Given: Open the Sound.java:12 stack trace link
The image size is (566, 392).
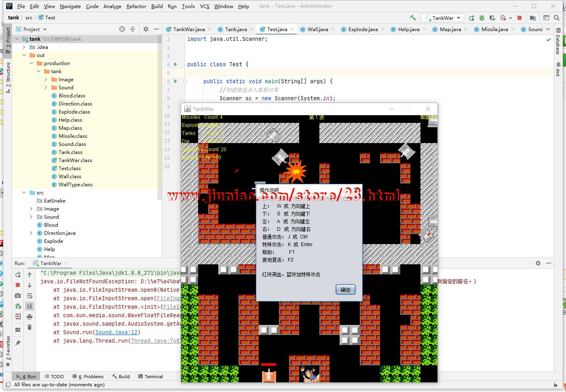Looking at the screenshot, I should point(116,332).
